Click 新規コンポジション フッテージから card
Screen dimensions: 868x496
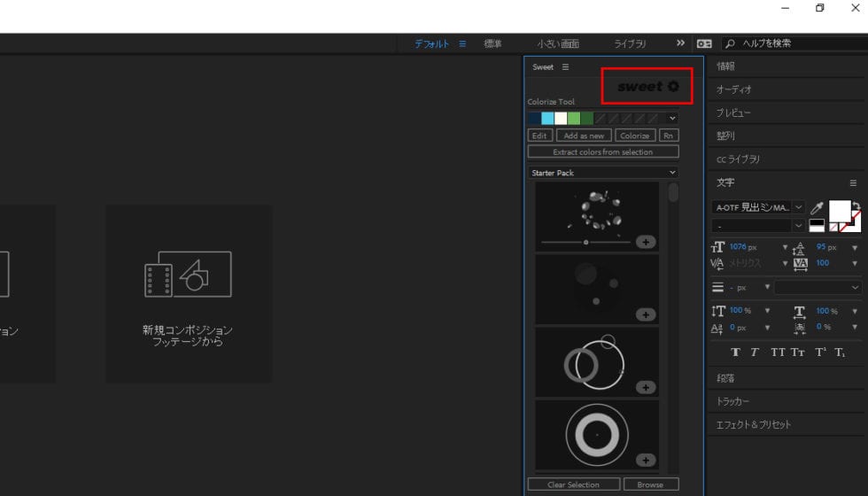188,294
